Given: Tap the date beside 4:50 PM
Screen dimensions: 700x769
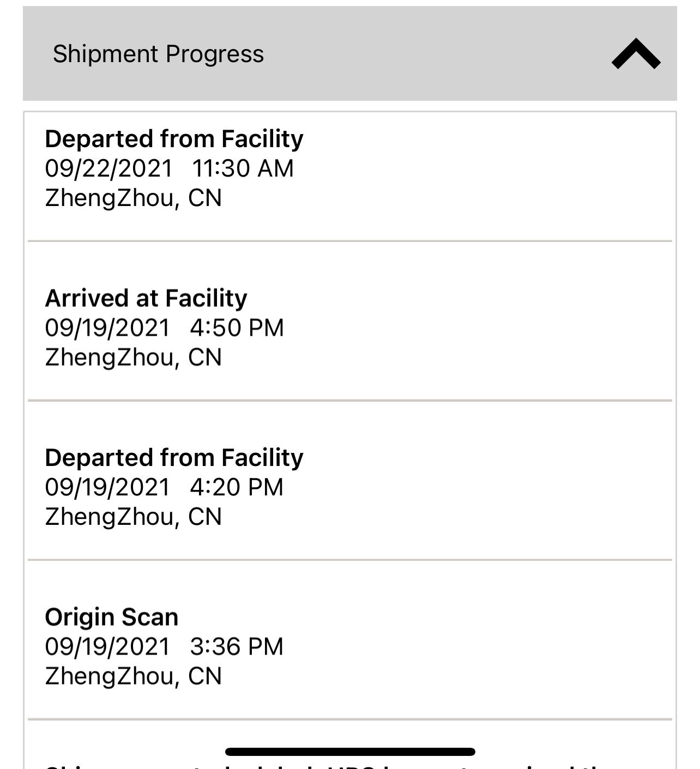Looking at the screenshot, I should point(107,328).
